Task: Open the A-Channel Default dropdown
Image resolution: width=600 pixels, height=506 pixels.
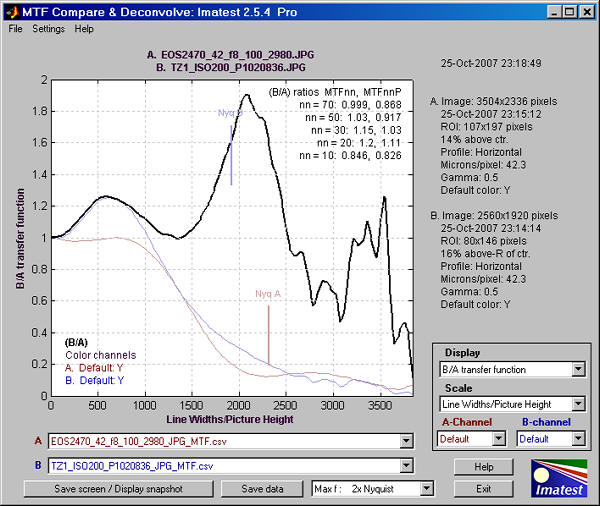Action: tap(471, 439)
